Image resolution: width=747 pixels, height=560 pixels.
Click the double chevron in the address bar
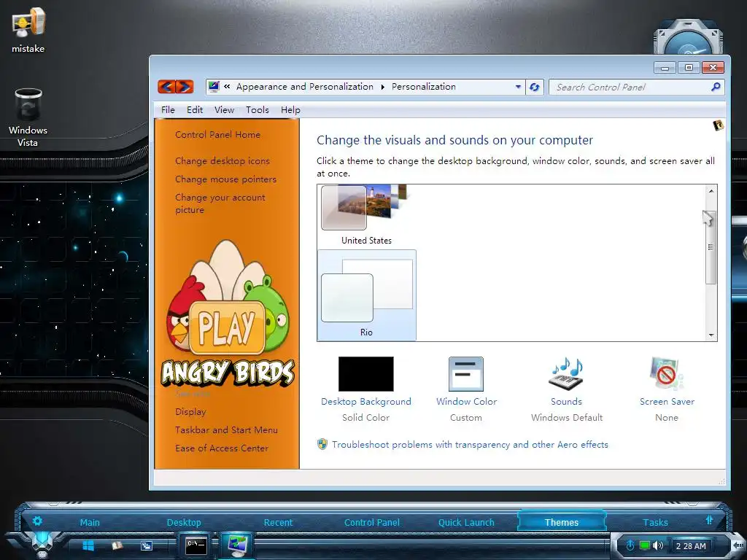click(x=227, y=87)
